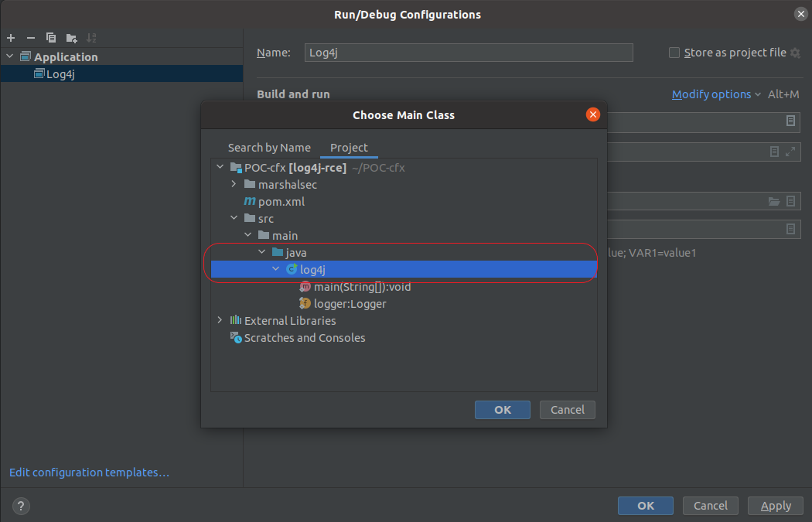The width and height of the screenshot is (812, 522).
Task: Expand the marshalsec folder
Action: [x=234, y=184]
